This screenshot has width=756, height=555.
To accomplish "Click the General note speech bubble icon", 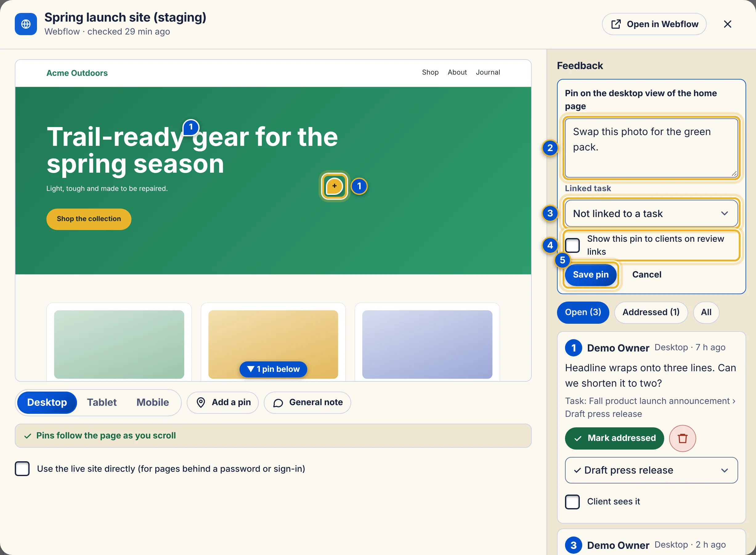I will 278,402.
